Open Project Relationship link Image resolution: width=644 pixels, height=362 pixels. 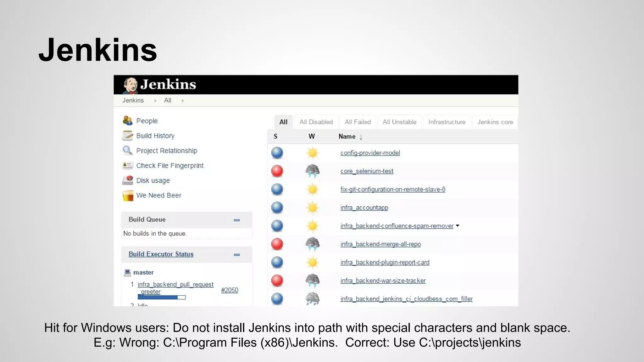(167, 151)
